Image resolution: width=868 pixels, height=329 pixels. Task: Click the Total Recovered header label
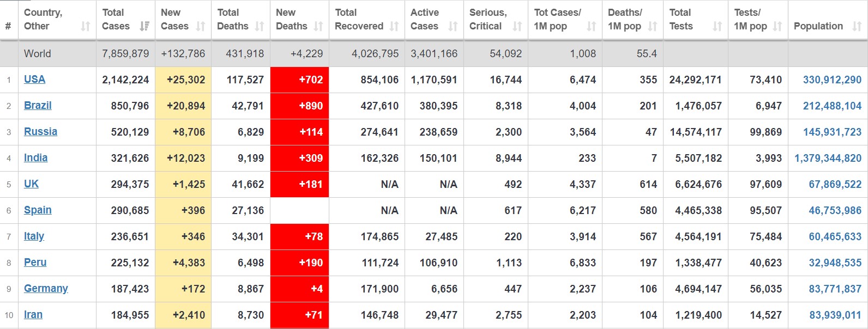(359, 19)
